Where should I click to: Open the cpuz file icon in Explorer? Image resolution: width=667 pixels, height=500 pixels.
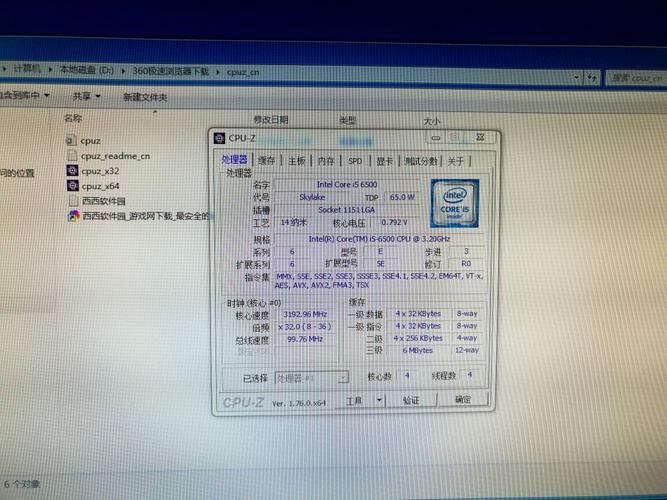point(71,140)
